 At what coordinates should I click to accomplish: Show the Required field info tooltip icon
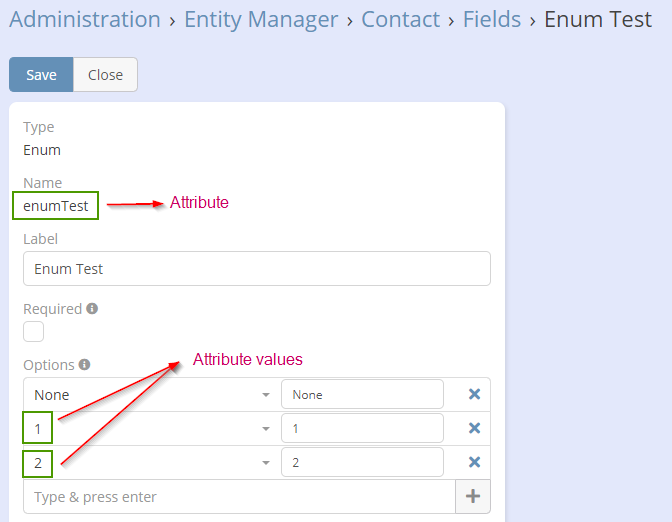tap(92, 309)
